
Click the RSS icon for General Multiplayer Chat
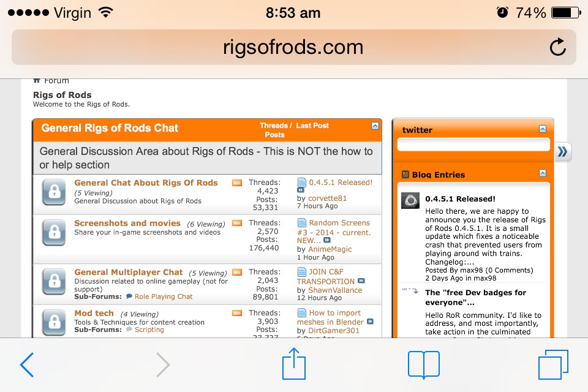pyautogui.click(x=237, y=272)
